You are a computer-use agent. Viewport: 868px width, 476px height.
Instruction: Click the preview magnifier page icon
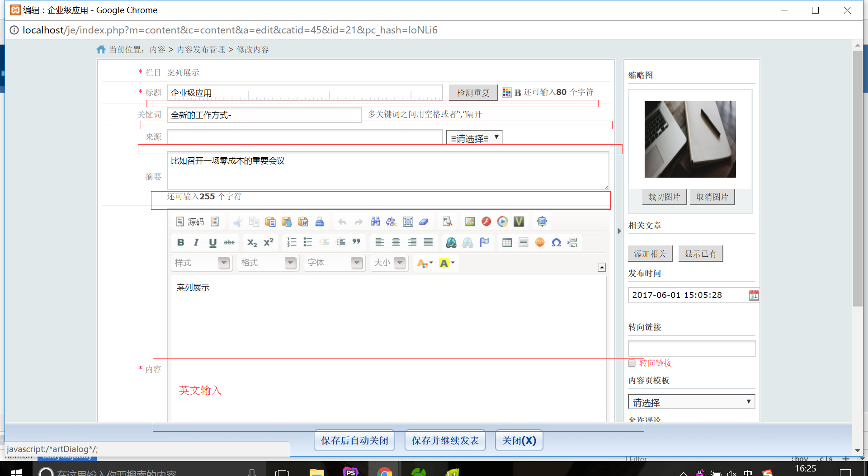(447, 222)
